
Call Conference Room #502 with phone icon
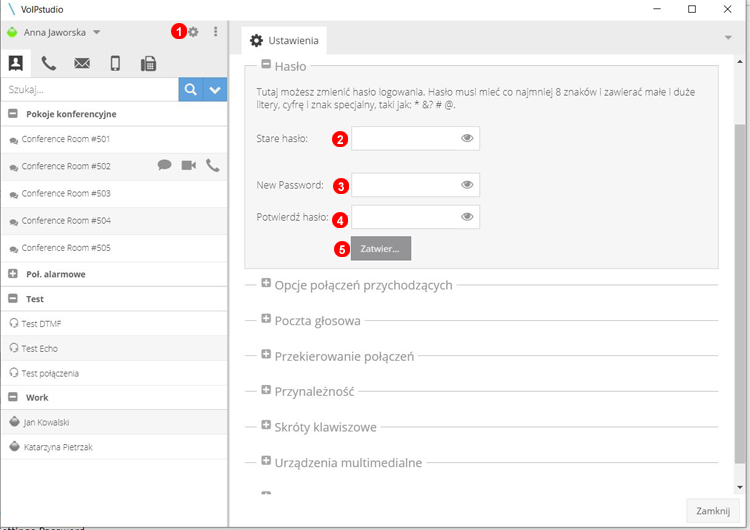[x=212, y=165]
